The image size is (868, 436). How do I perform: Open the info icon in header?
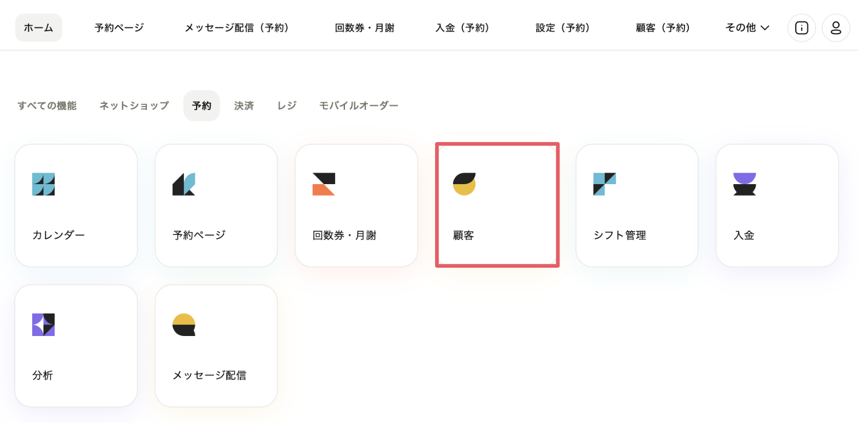801,28
